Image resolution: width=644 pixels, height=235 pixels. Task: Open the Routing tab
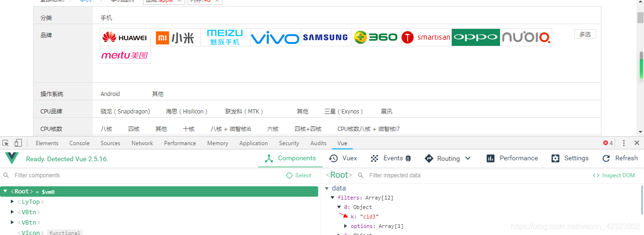tap(443, 158)
